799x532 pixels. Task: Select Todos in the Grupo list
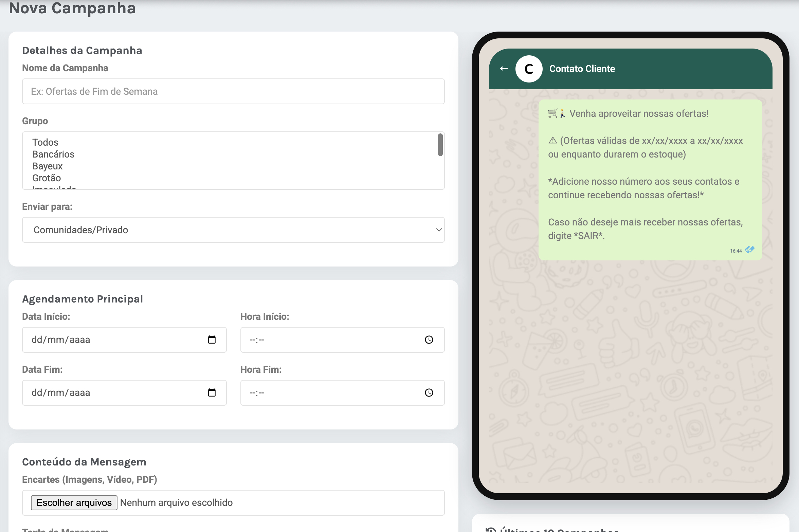click(45, 142)
